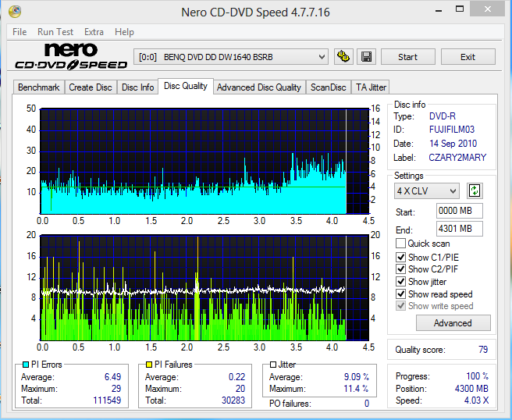512x420 pixels.
Task: Uncheck Show C1/PIE
Action: [400, 258]
